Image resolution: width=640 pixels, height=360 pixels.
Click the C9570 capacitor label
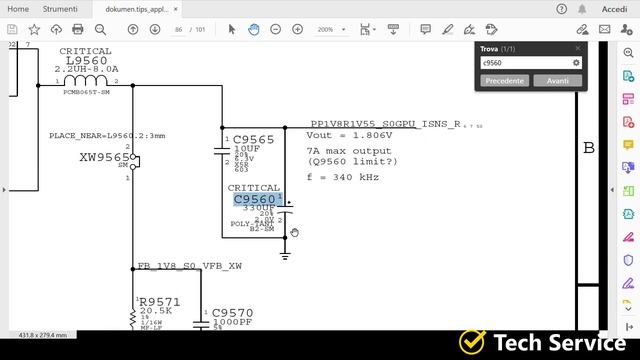pos(232,313)
